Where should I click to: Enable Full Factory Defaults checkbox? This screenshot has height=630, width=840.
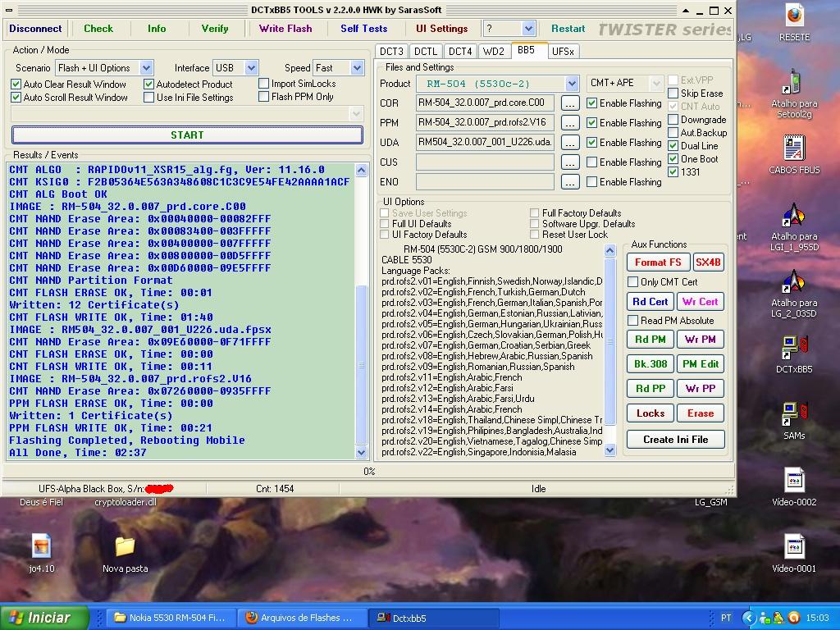pos(534,213)
